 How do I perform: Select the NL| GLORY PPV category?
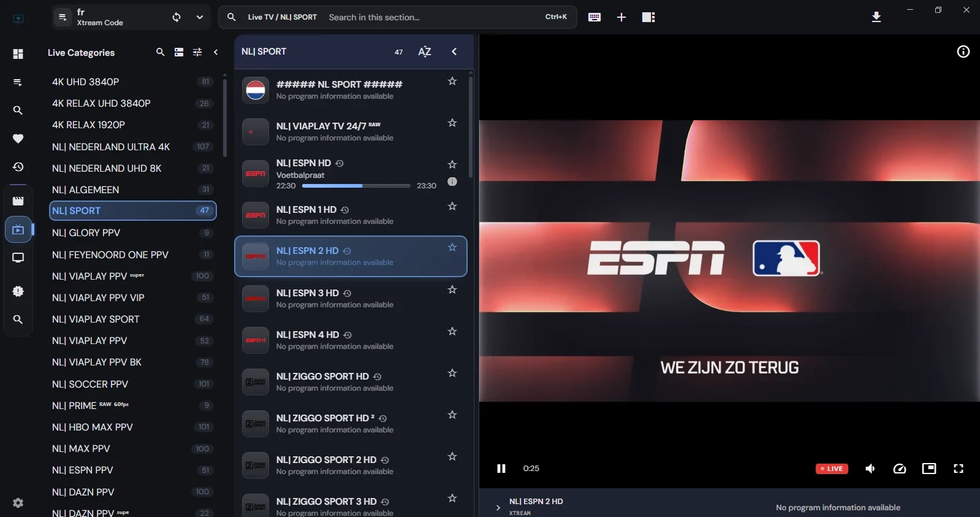click(132, 232)
